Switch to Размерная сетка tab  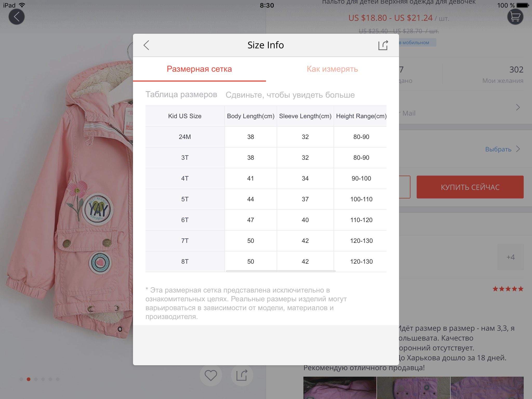click(x=199, y=69)
